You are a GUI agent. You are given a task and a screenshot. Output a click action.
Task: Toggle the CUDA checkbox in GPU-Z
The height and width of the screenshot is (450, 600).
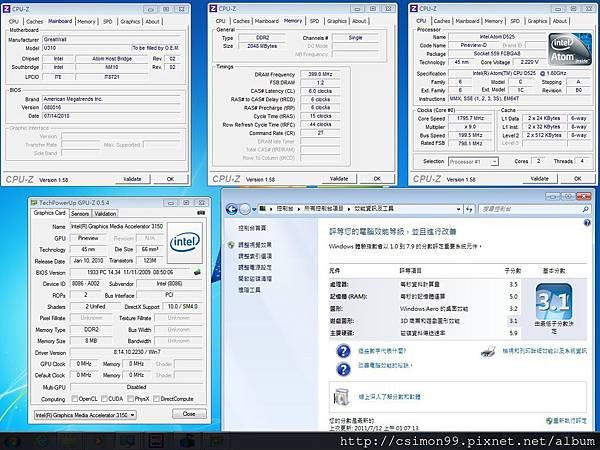click(104, 399)
